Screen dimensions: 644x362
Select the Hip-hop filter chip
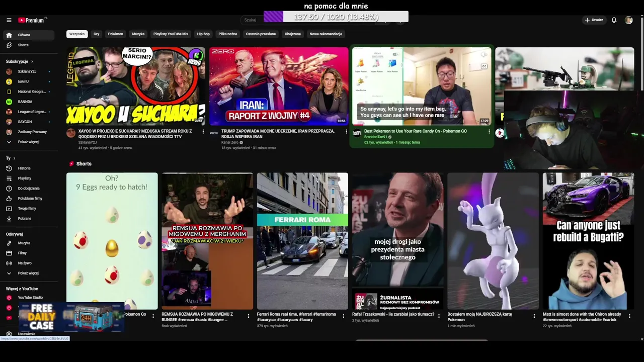tap(203, 34)
